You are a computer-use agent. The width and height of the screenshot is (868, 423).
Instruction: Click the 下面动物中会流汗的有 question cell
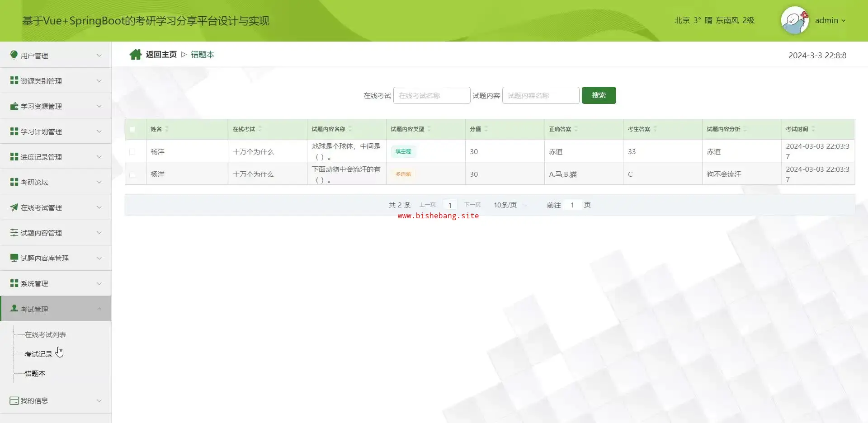346,174
